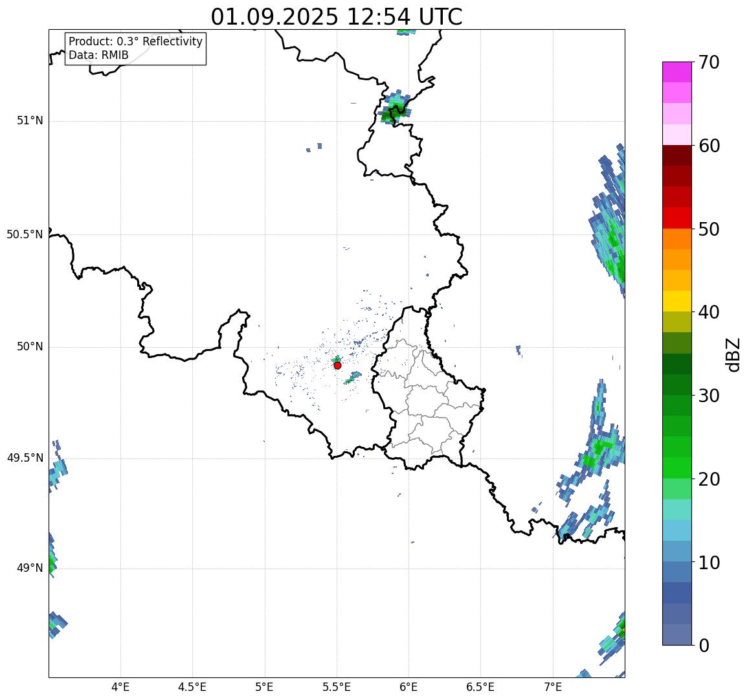Click the red 50 dBZ color band

point(677,218)
